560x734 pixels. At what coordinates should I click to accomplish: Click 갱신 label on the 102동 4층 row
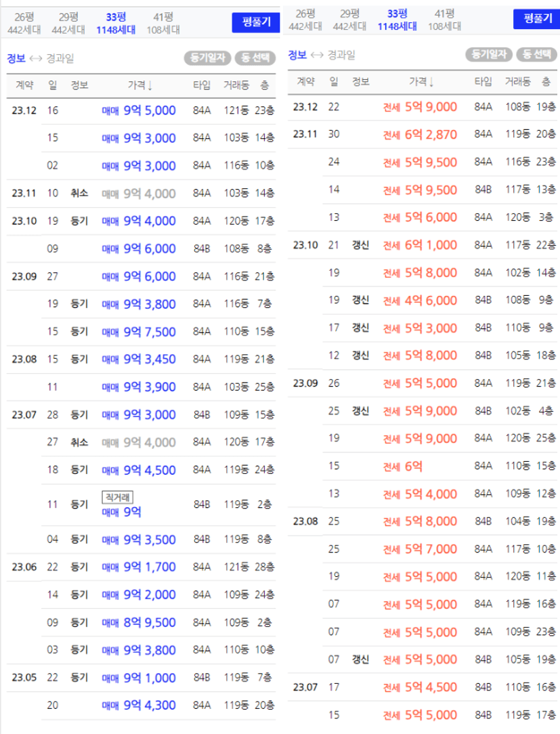coord(360,411)
